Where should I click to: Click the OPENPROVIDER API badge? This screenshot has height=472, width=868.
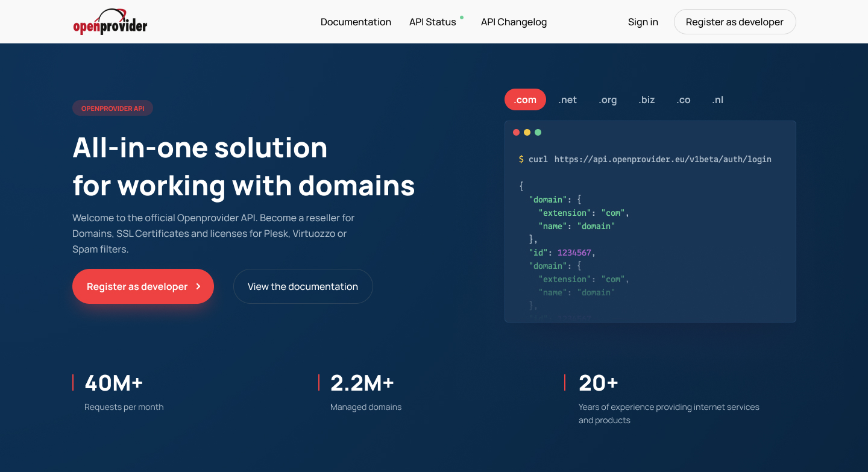point(113,109)
